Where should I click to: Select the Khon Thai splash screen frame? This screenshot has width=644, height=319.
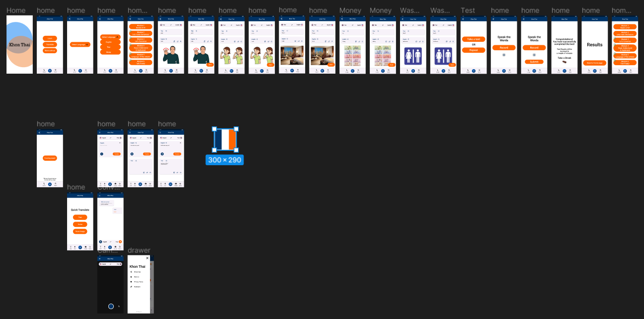19,44
